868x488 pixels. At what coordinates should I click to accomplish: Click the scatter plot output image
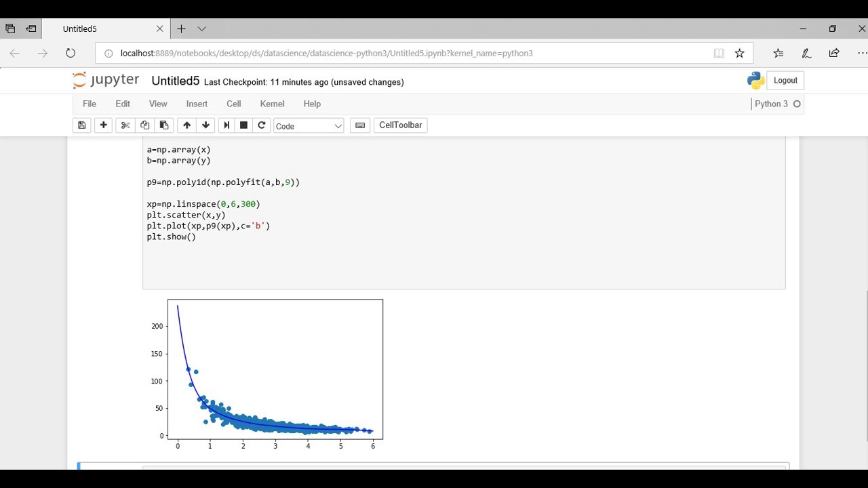point(267,375)
